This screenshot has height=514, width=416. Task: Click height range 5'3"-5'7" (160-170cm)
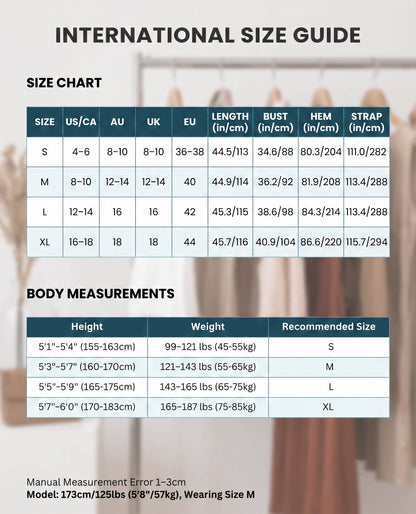(87, 367)
